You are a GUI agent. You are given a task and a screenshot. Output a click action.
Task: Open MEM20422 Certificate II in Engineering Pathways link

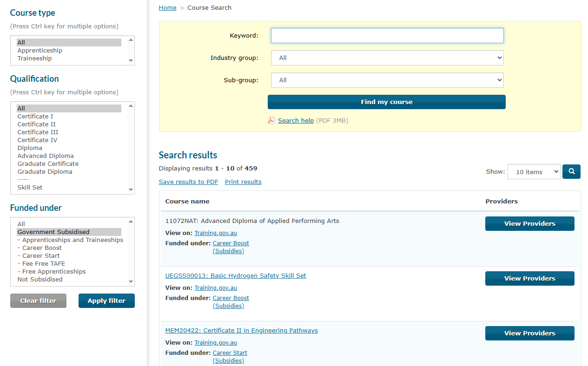point(242,331)
